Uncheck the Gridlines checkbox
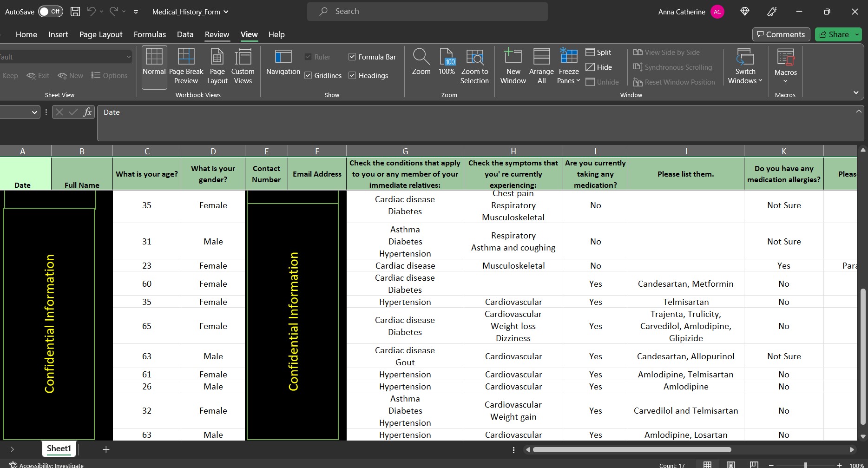Image resolution: width=868 pixels, height=468 pixels. coord(308,75)
